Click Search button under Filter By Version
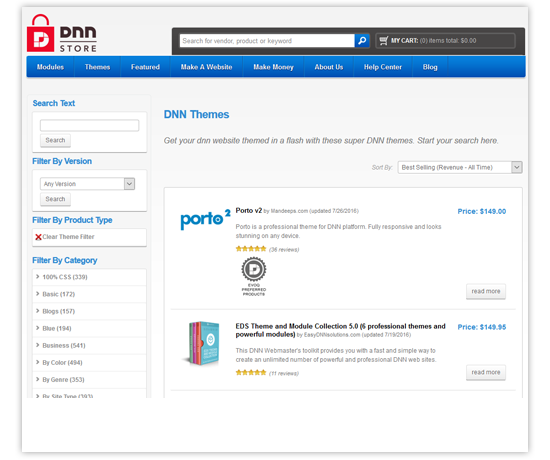The width and height of the screenshot is (550, 460). point(55,199)
